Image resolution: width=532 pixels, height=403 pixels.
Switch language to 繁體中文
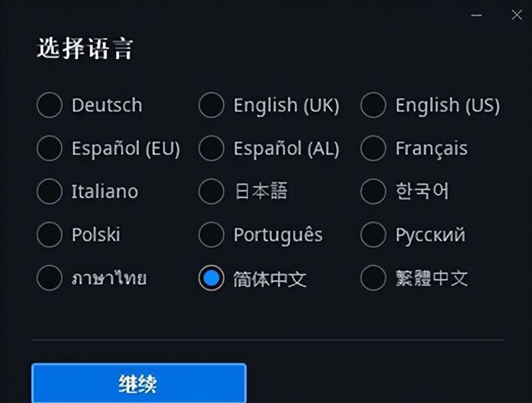(x=374, y=278)
